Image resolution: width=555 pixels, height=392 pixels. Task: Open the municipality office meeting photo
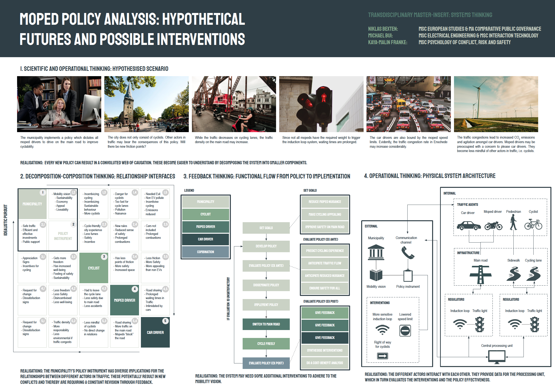tap(59, 104)
